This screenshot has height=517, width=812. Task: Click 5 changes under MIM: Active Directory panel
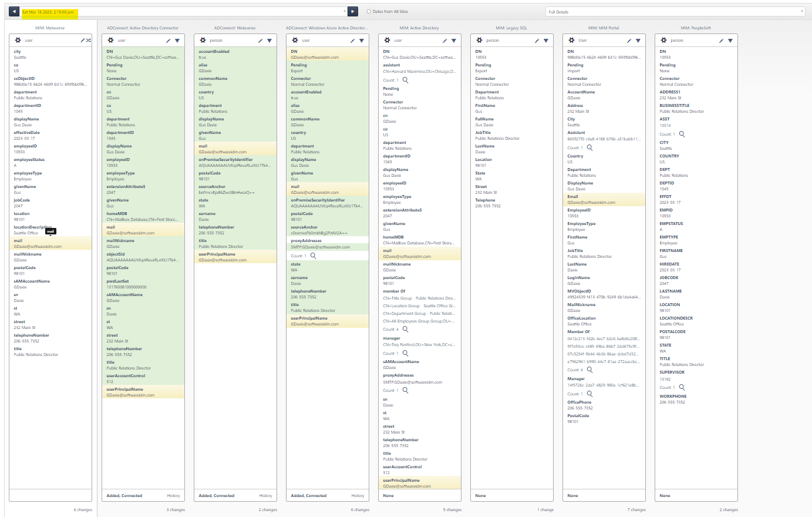click(x=452, y=510)
